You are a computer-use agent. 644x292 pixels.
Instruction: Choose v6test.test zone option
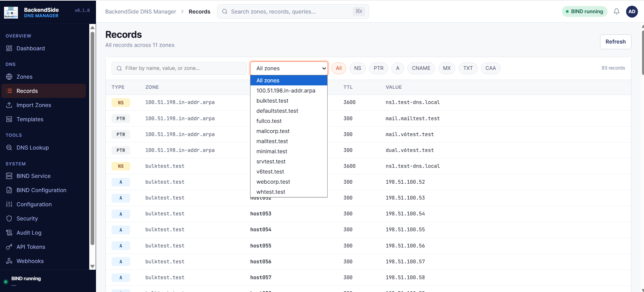point(289,171)
